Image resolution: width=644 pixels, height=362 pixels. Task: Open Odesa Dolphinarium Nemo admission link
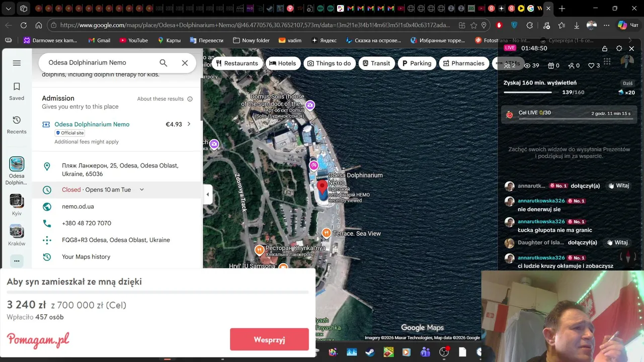click(92, 124)
